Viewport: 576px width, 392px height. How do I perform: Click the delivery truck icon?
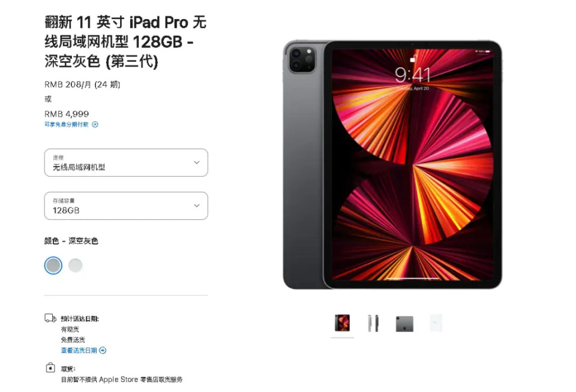coord(50,318)
